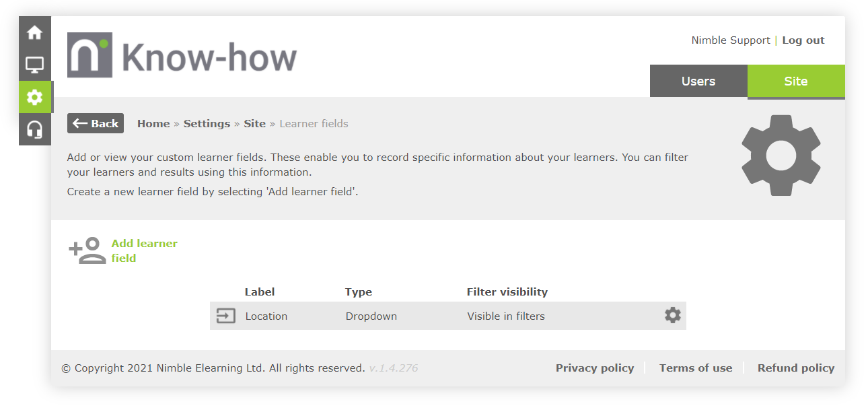Open the Refund policy link
868x410 pixels.
796,368
